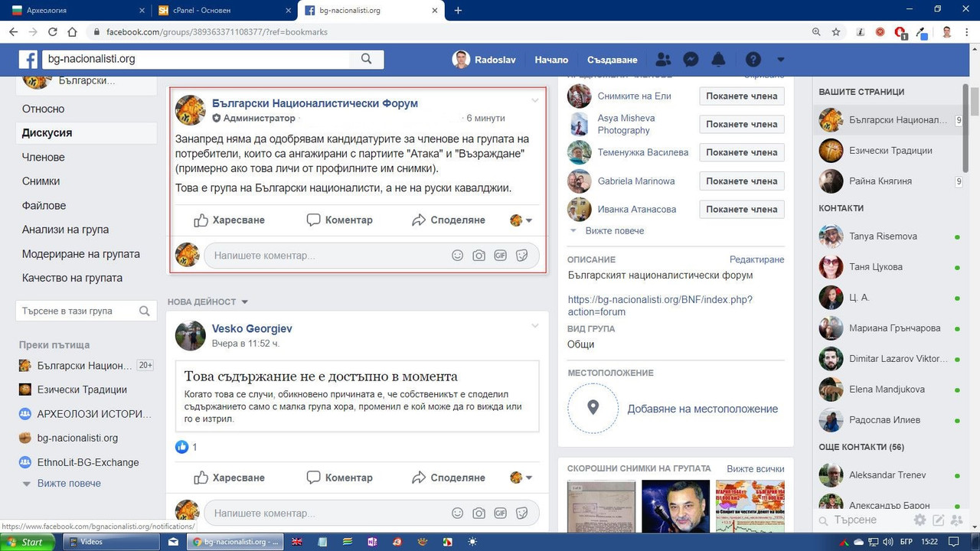Switch to the cPanel - Основен browser tab
The width and height of the screenshot is (980, 551).
pos(224,11)
